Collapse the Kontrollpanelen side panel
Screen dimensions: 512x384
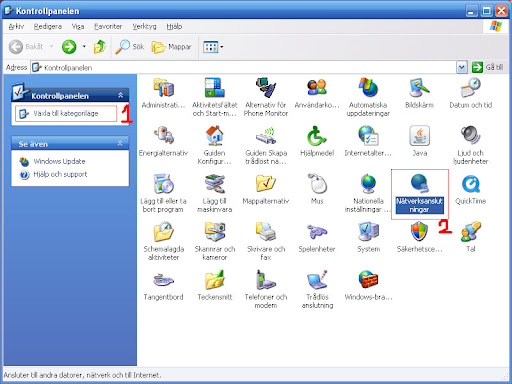tap(121, 95)
